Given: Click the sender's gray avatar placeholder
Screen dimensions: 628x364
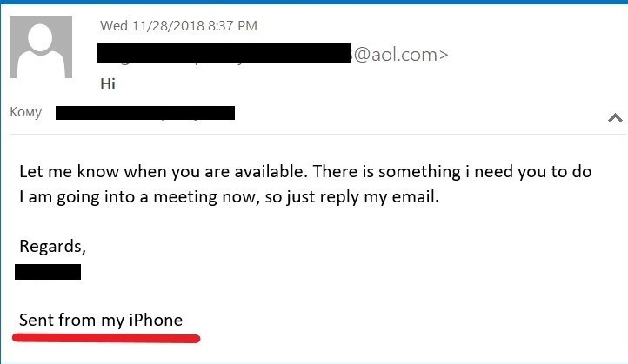Looking at the screenshot, I should click(41, 47).
